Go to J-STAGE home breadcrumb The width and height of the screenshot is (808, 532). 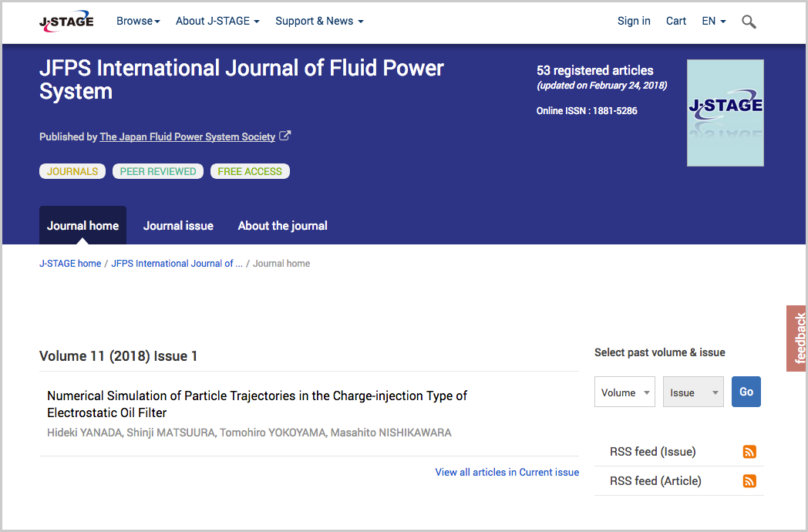point(70,264)
